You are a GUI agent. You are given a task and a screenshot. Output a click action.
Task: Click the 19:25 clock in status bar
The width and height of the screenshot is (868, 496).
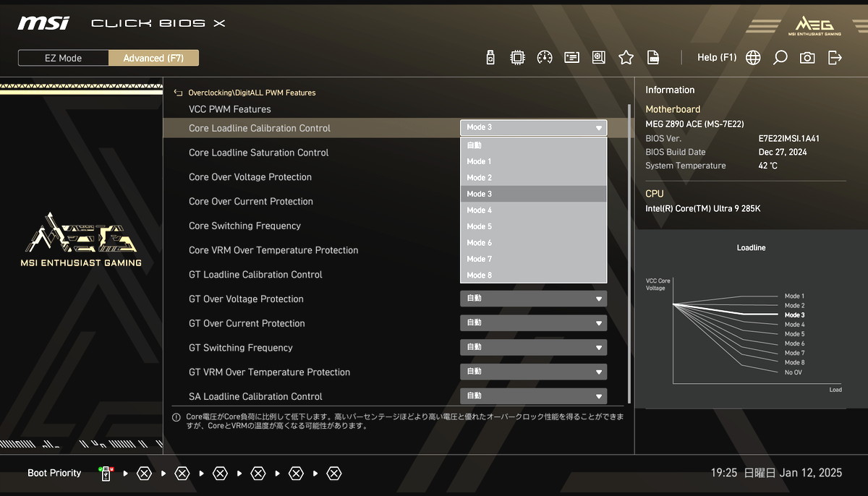click(724, 473)
